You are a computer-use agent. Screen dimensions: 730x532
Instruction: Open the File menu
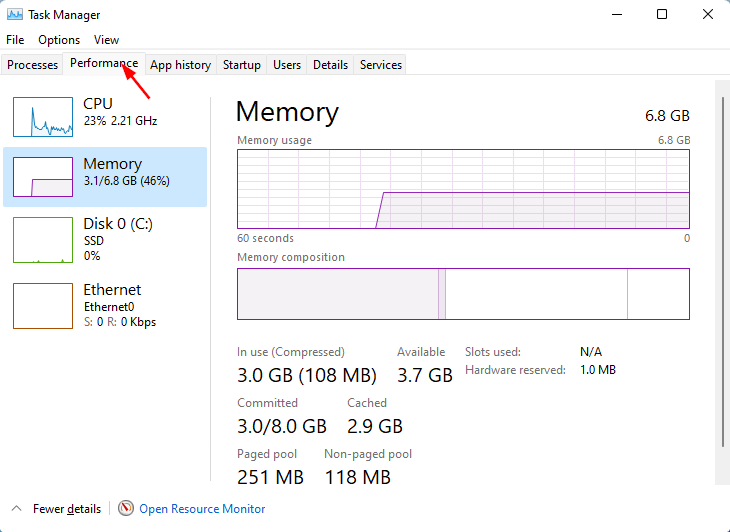click(x=15, y=40)
